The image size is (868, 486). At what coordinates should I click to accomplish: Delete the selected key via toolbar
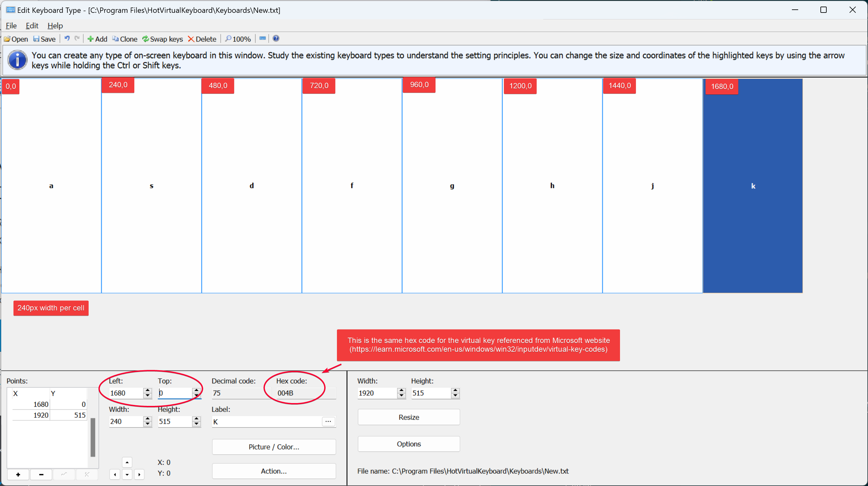(202, 39)
